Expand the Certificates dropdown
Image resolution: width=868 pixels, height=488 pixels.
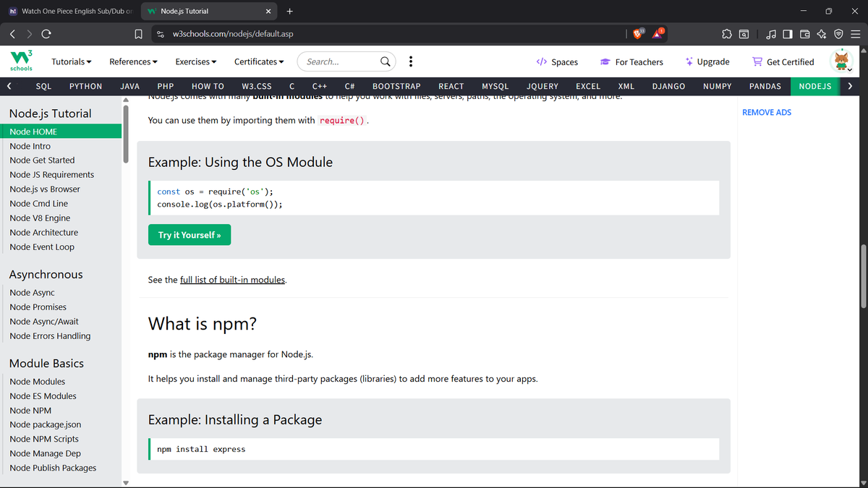pos(259,61)
